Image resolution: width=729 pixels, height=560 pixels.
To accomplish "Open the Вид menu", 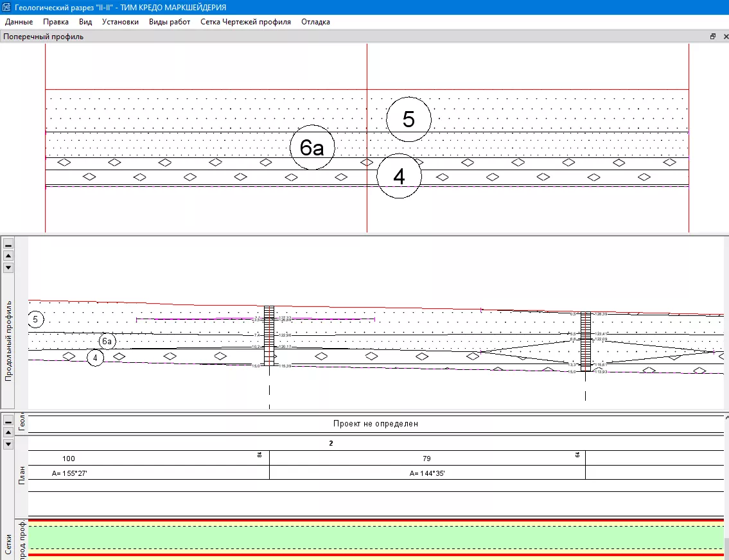I will [85, 22].
